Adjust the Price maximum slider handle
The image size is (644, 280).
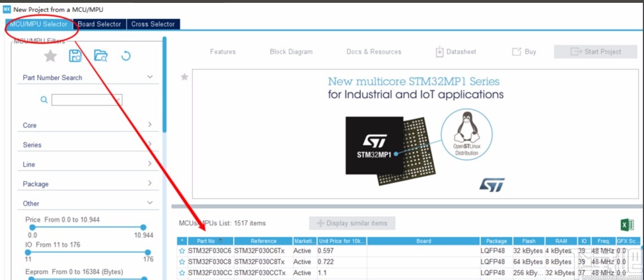(x=143, y=228)
